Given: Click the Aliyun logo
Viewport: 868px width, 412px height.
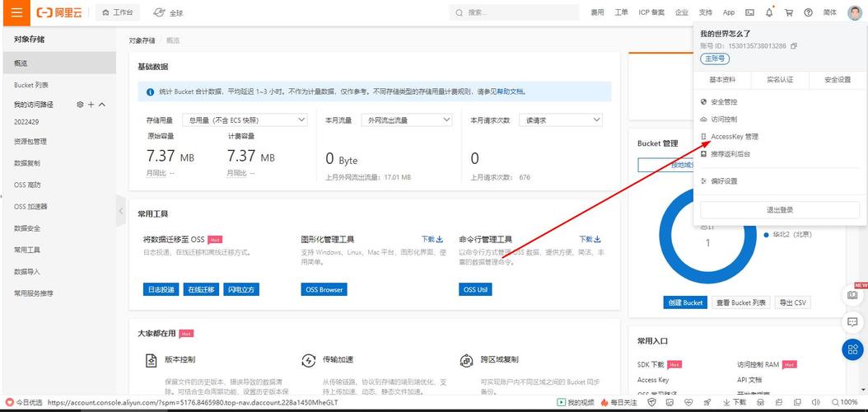Looking at the screenshot, I should 60,12.
